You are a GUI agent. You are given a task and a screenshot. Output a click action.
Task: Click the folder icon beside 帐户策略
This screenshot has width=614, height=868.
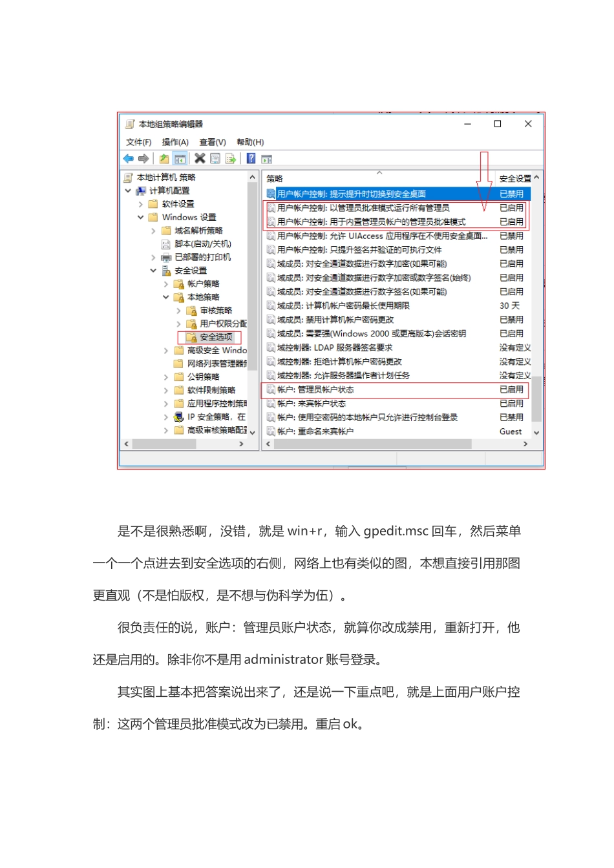pos(179,284)
